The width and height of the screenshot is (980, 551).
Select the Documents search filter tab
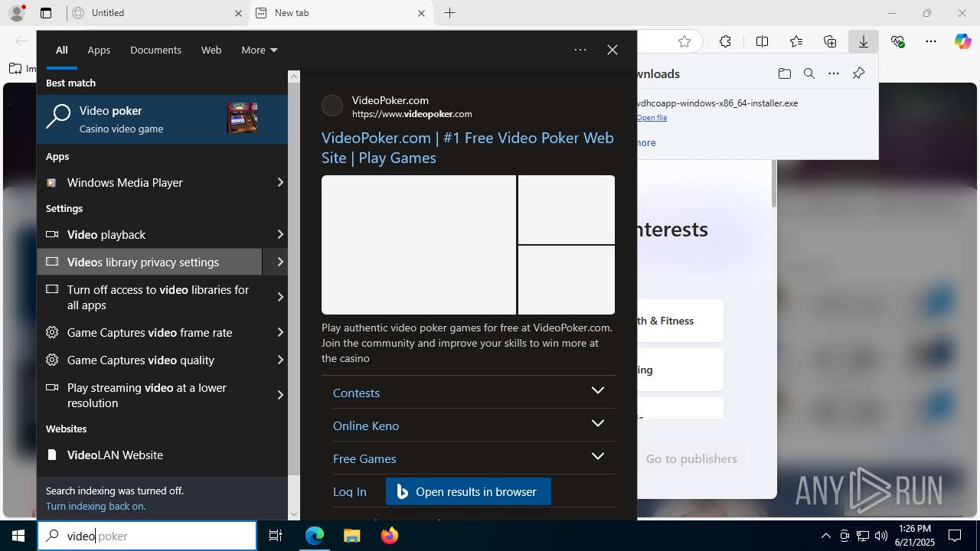click(x=155, y=50)
